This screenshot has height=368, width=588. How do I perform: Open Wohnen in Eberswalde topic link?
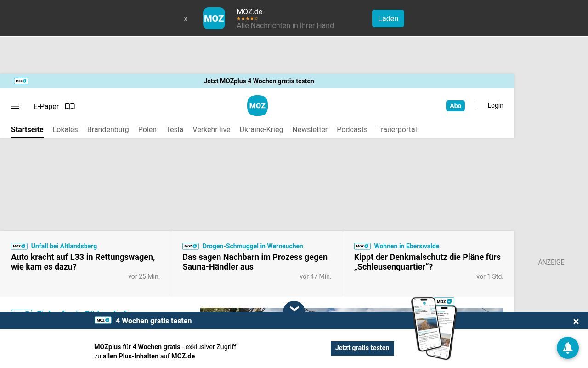407,246
